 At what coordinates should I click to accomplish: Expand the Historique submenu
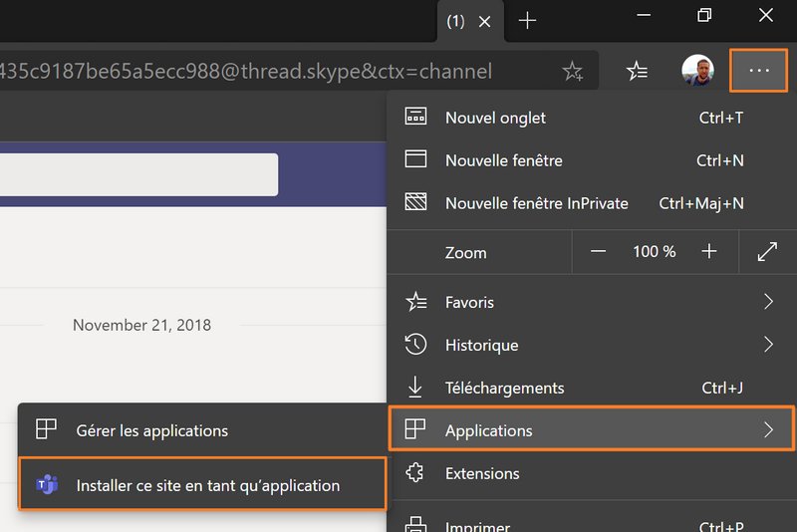click(768, 345)
